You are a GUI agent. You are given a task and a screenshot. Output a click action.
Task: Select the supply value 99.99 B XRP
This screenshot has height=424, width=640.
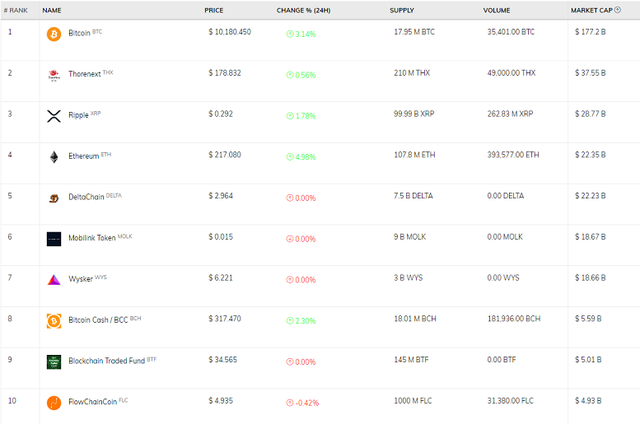(414, 114)
